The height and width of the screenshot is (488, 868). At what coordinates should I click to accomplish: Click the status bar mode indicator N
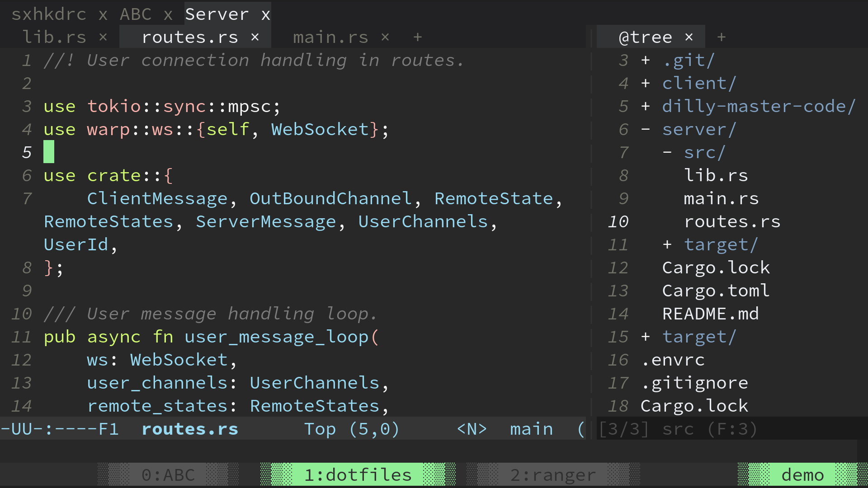click(472, 428)
